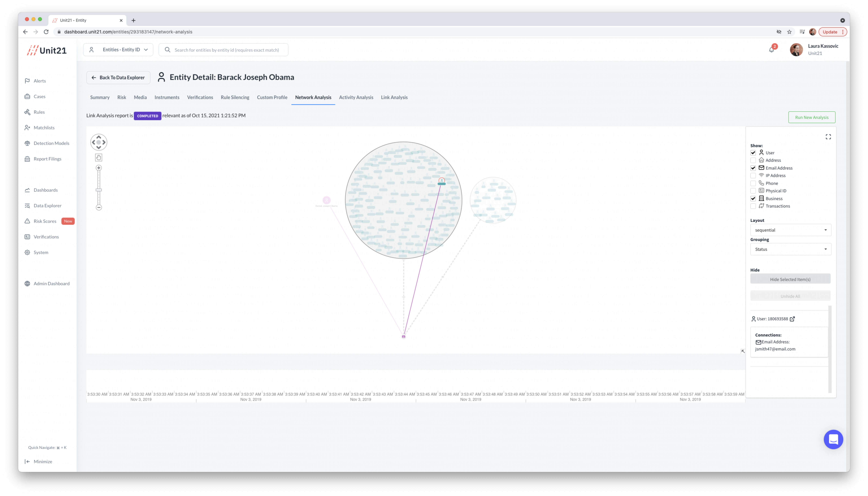Open the Grouping Status dropdown
The height and width of the screenshot is (496, 868).
point(790,249)
